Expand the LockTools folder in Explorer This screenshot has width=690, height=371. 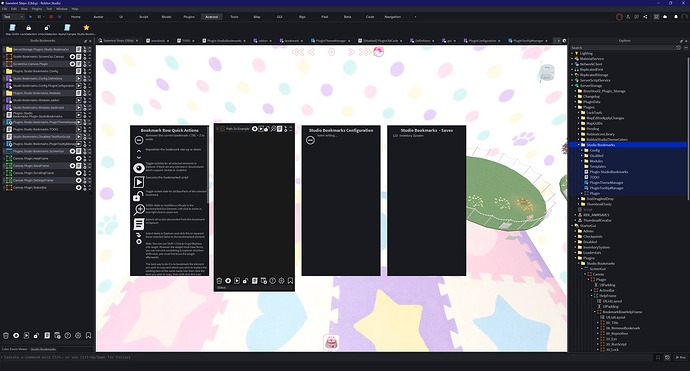[x=578, y=113]
